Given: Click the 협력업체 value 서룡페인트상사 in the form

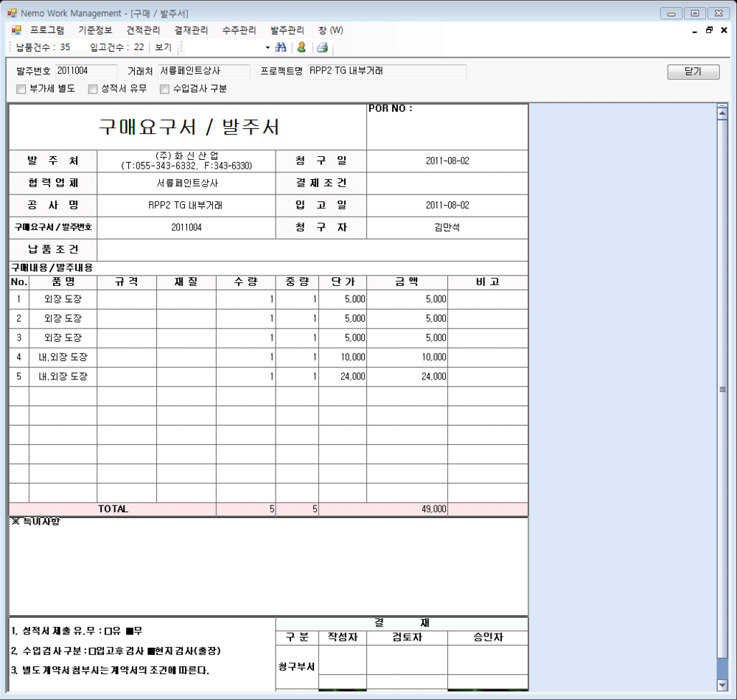Looking at the screenshot, I should (187, 183).
